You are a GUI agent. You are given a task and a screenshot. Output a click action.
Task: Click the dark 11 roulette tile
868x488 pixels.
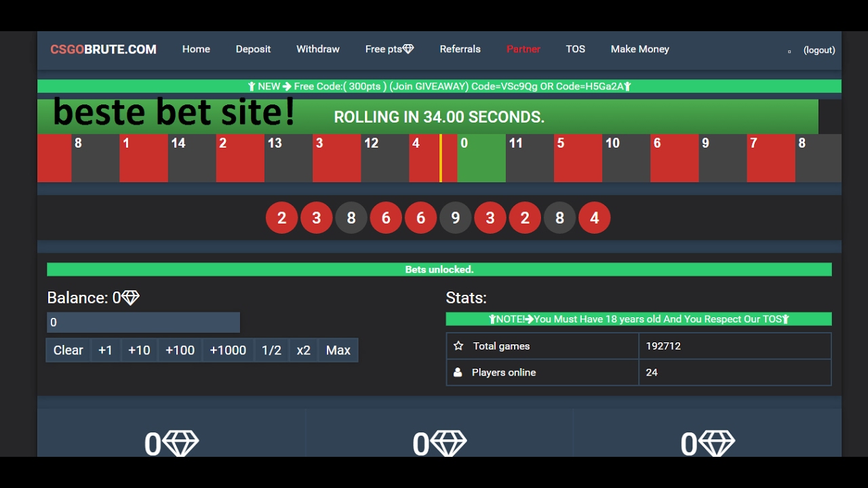[530, 158]
